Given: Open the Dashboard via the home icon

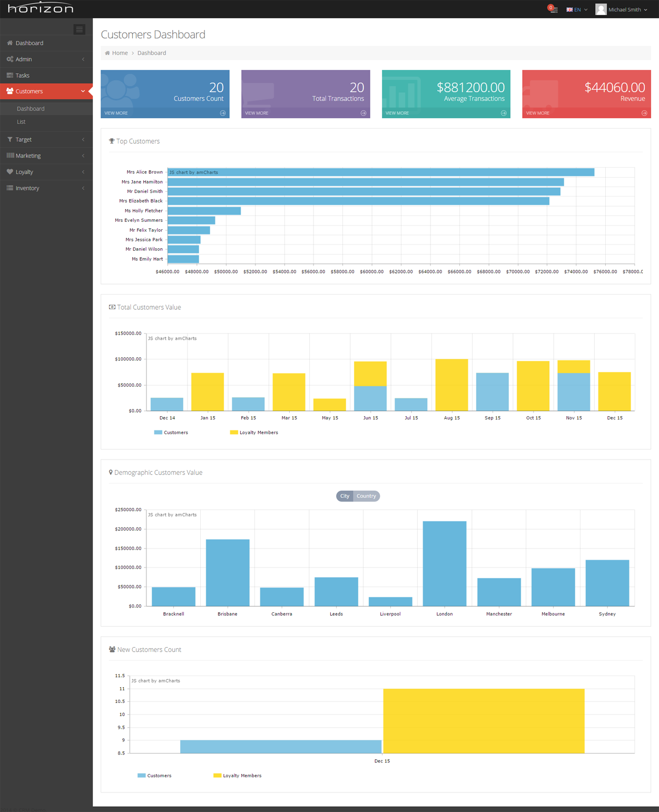Looking at the screenshot, I should (9, 43).
